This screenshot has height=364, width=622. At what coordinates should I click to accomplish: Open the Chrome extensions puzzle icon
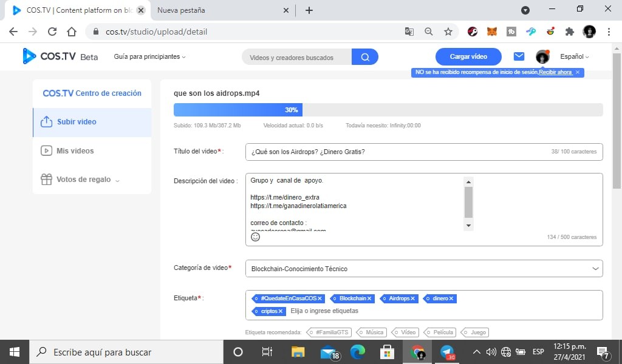coord(570,32)
